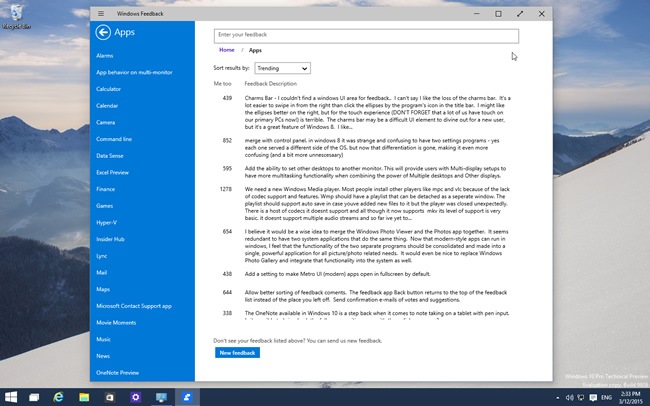Pick the Maps category
650x406 pixels.
coord(103,289)
